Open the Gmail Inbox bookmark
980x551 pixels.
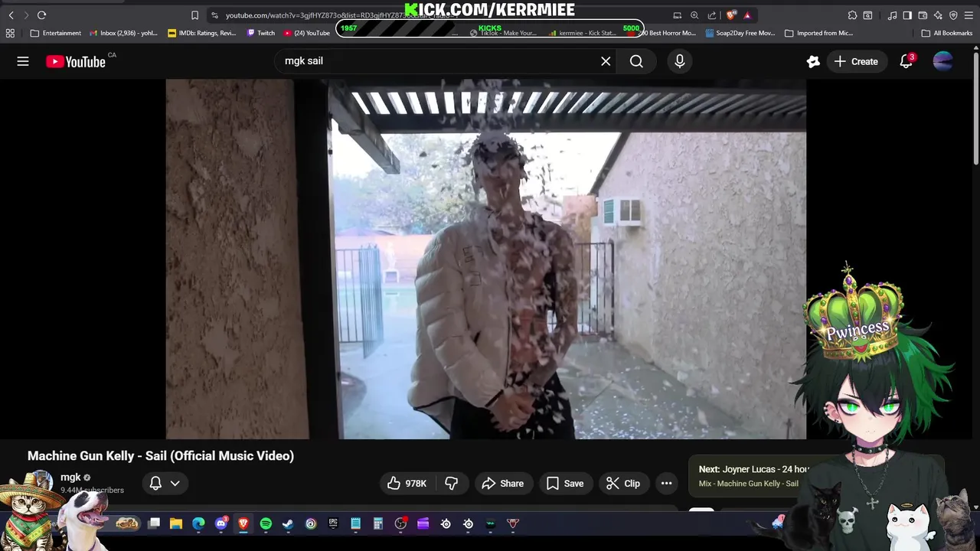(x=123, y=33)
